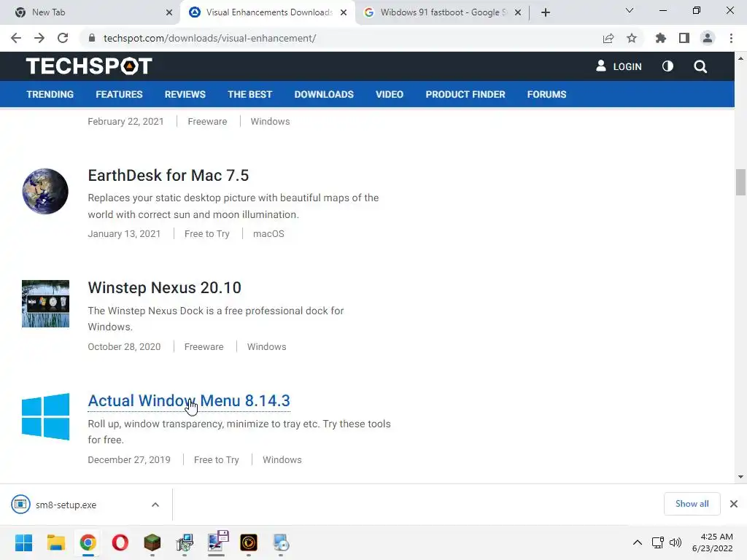
Task: Open Winstep Nexus 20.10 link
Action: pos(164,287)
